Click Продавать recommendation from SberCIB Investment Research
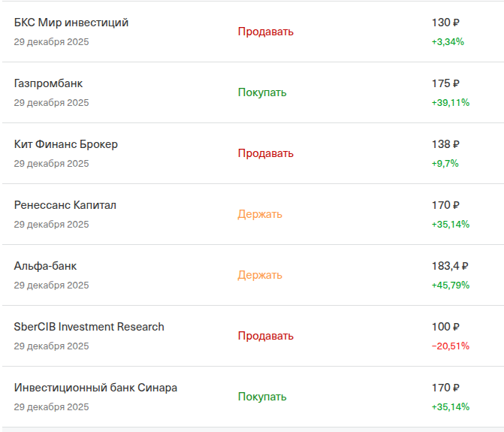The width and height of the screenshot is (504, 432). point(265,336)
